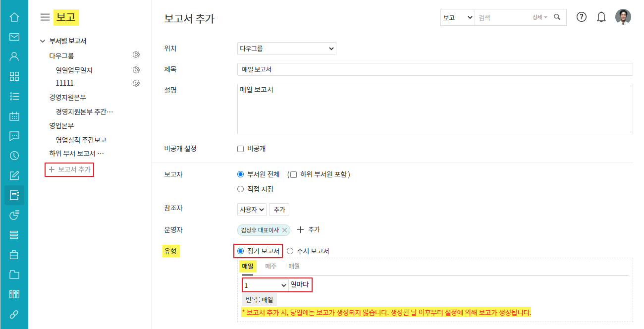Collapse the 부서별 보고서 tree section
The width and height of the screenshot is (644, 329).
[43, 41]
